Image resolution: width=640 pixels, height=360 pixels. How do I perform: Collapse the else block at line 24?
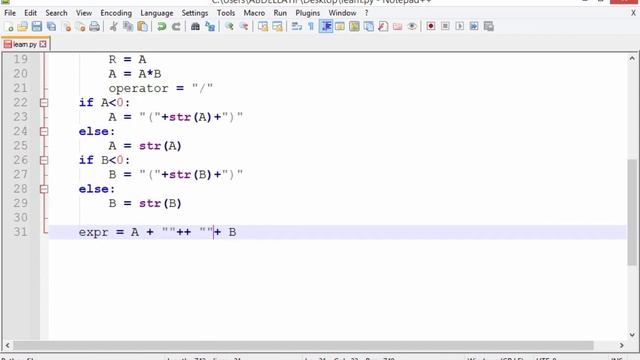[44, 131]
